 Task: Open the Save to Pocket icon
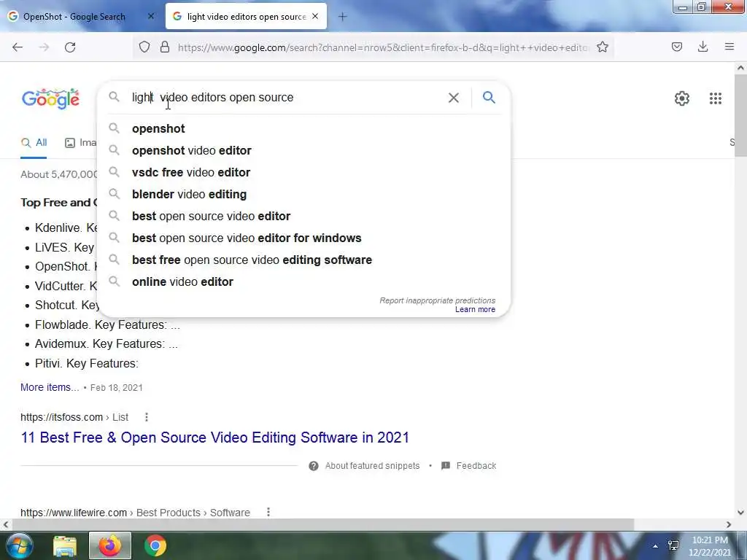pyautogui.click(x=677, y=47)
